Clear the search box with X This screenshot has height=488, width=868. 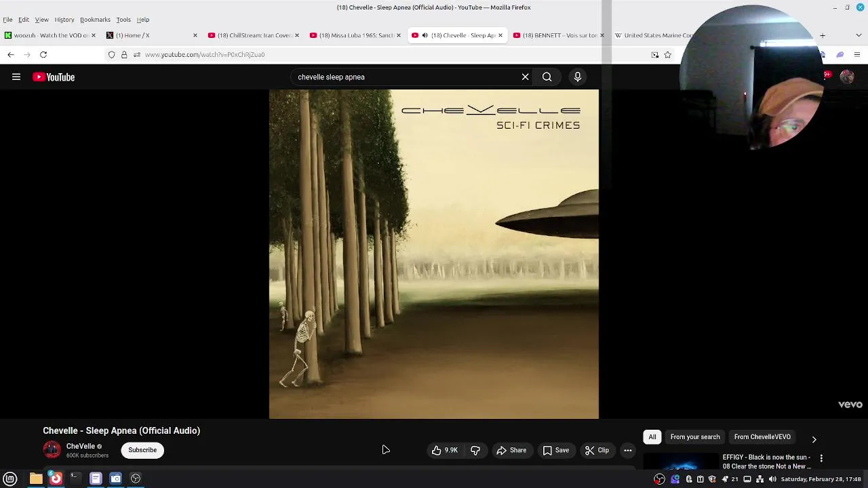525,77
